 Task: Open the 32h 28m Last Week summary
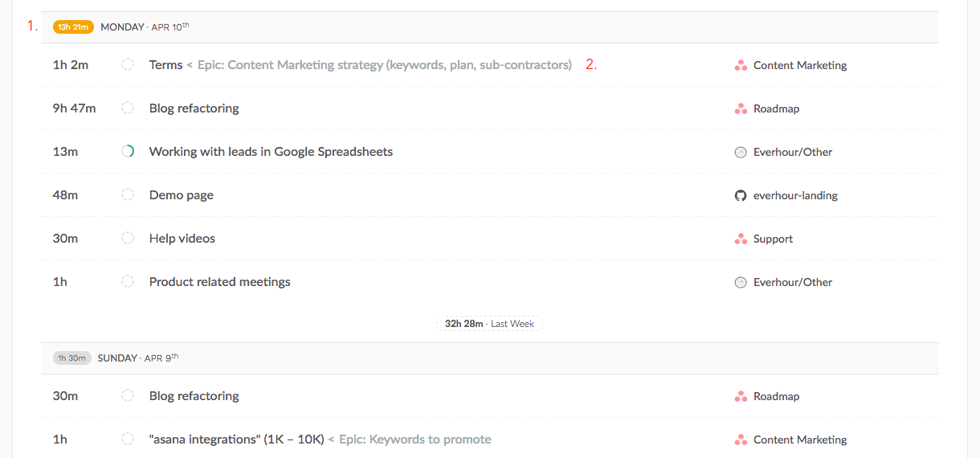(489, 324)
